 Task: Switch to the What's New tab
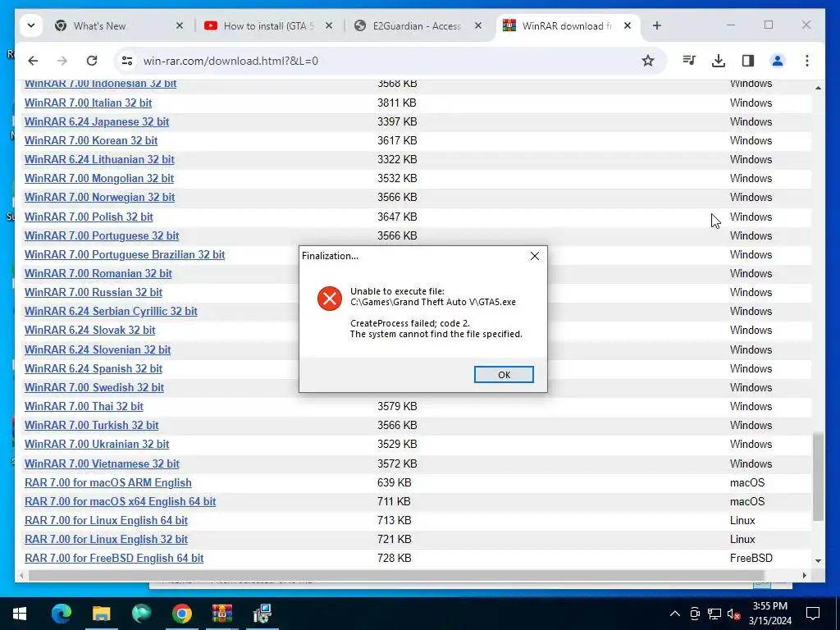click(119, 25)
